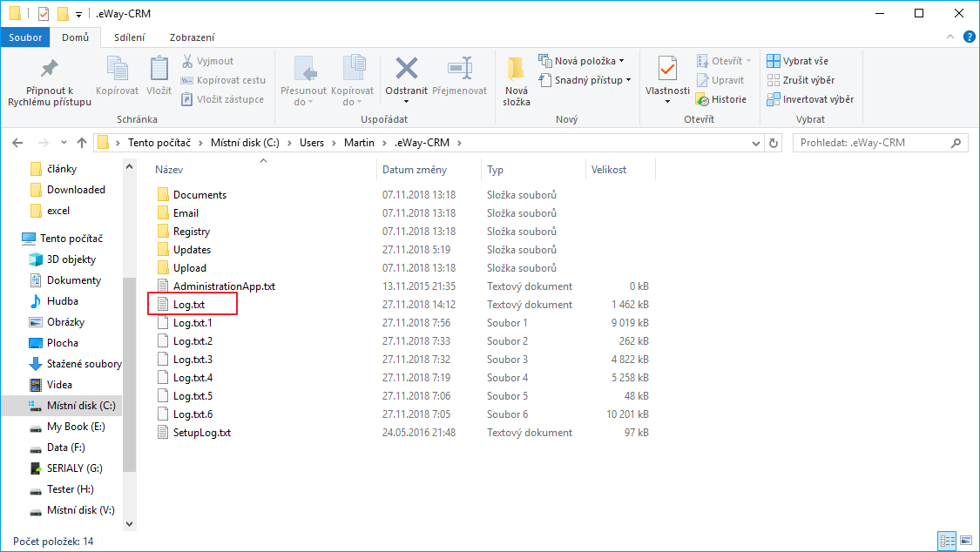The height and width of the screenshot is (552, 980).
Task: Click the Users breadcrumb in address bar
Action: [x=311, y=143]
